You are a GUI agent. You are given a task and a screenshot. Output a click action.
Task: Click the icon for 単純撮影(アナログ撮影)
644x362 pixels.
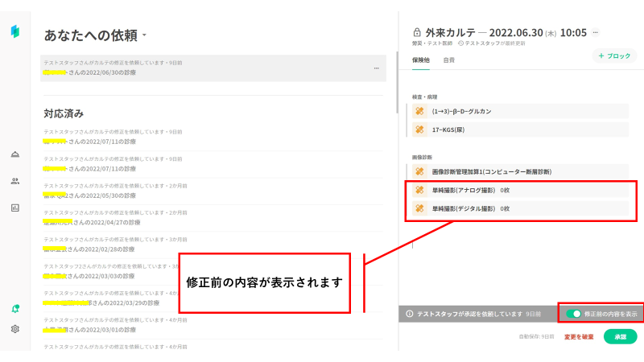(x=419, y=190)
